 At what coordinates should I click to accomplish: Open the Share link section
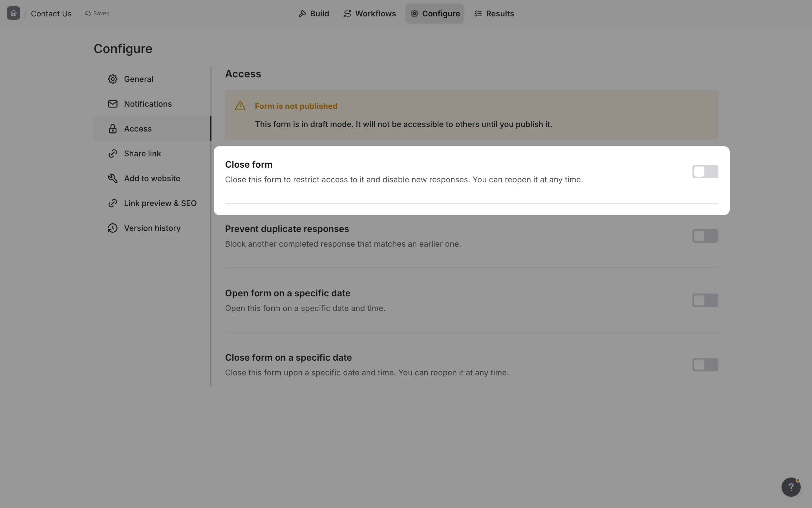pos(152,154)
